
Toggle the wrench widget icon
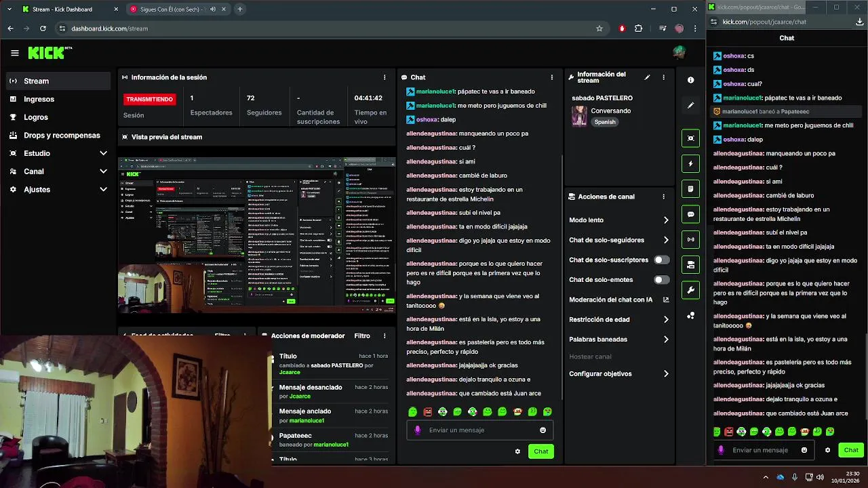tap(690, 290)
